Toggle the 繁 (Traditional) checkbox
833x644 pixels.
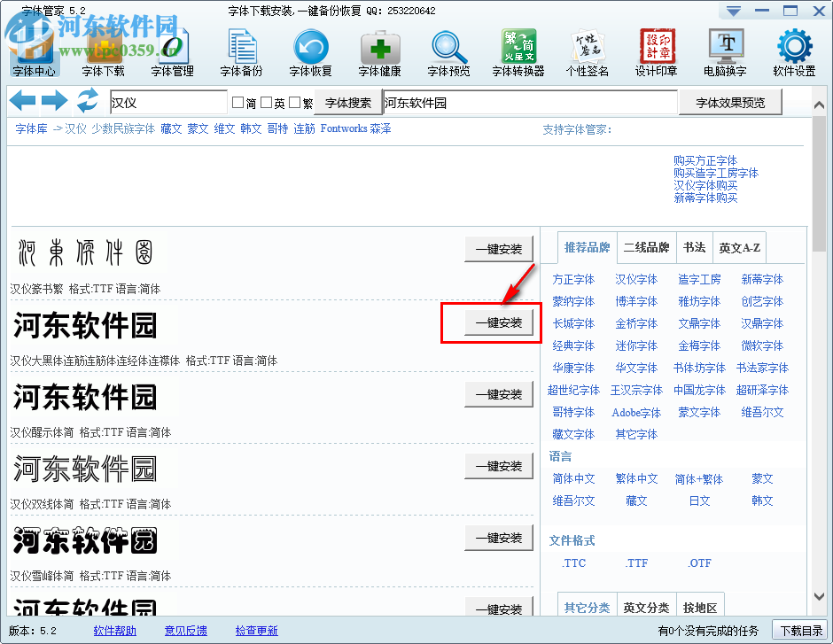(295, 102)
